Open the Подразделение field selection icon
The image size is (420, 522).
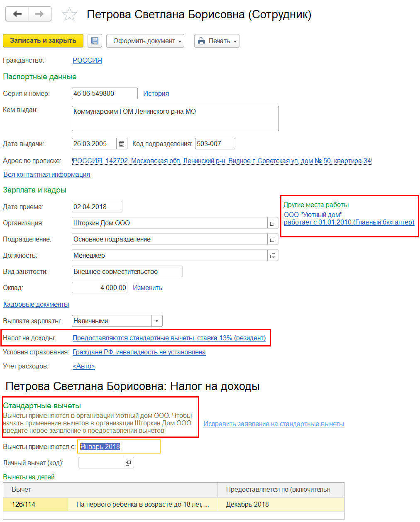click(273, 239)
